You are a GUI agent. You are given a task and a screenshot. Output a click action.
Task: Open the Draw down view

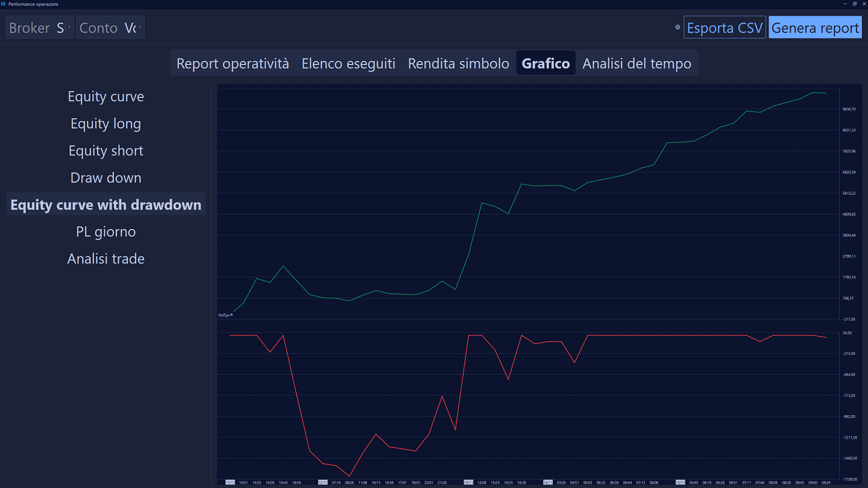[105, 178]
